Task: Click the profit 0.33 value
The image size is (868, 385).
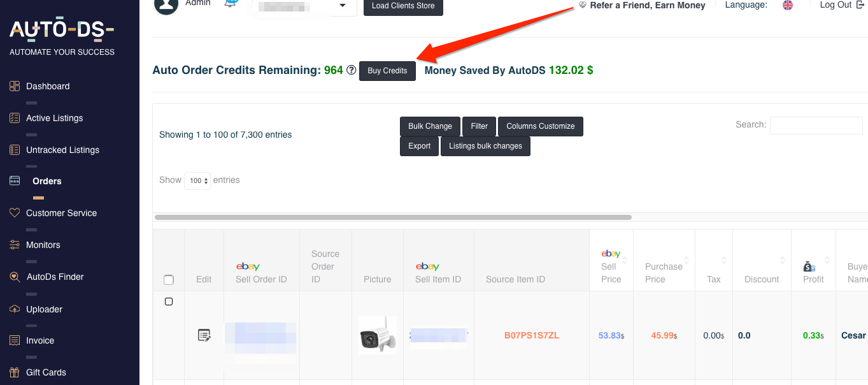Action: (x=813, y=335)
